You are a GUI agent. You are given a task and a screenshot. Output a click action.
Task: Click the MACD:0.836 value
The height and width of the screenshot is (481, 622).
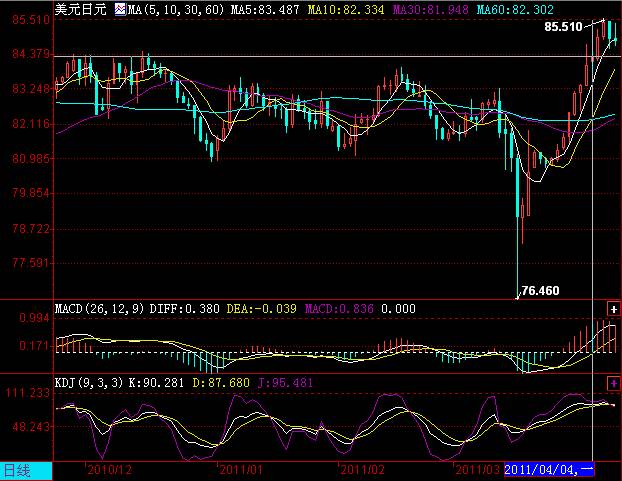(x=339, y=309)
